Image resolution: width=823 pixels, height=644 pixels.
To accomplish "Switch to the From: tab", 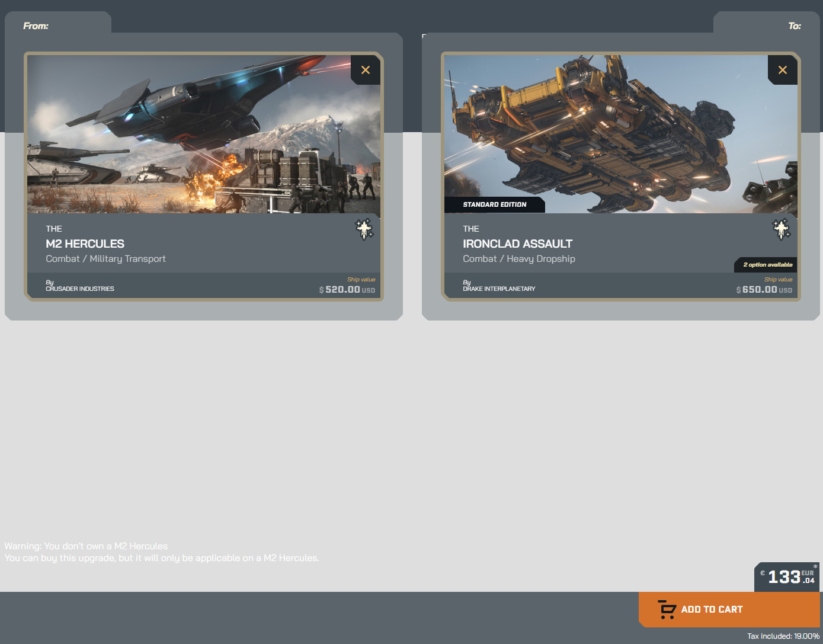I will (x=36, y=26).
